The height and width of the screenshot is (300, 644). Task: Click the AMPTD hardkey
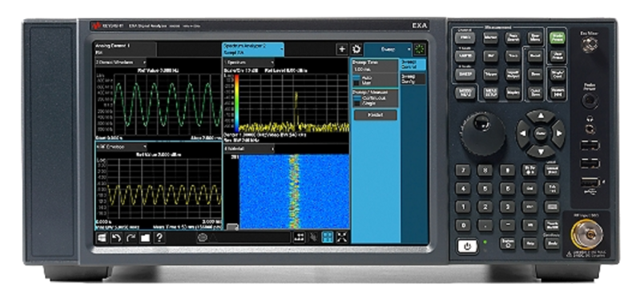465,56
